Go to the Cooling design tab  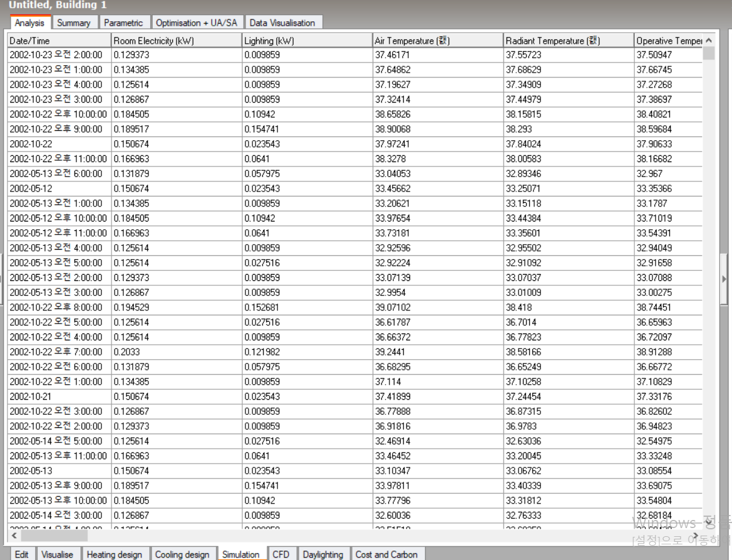click(x=182, y=554)
